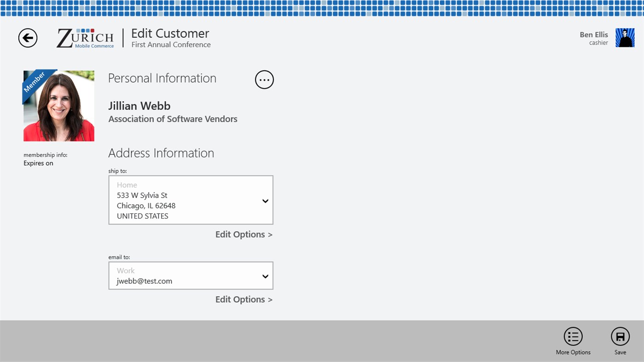644x362 pixels.
Task: Open Edit Options under ship to address
Action: 244,235
